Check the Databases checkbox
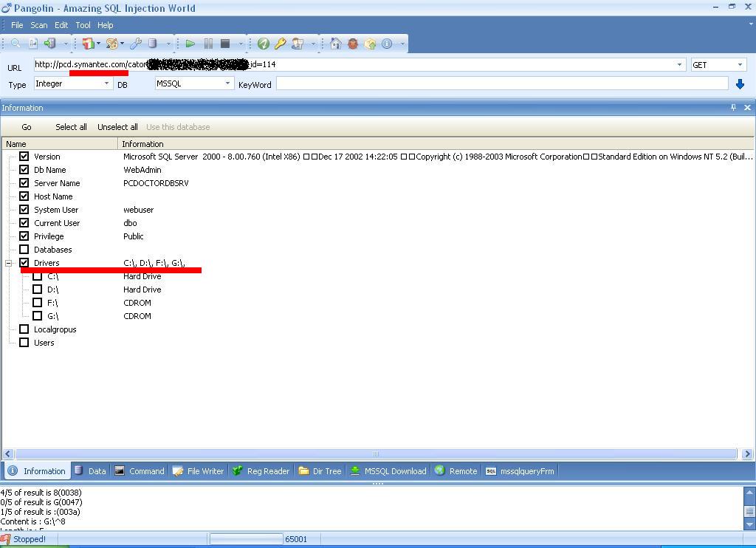 point(24,249)
